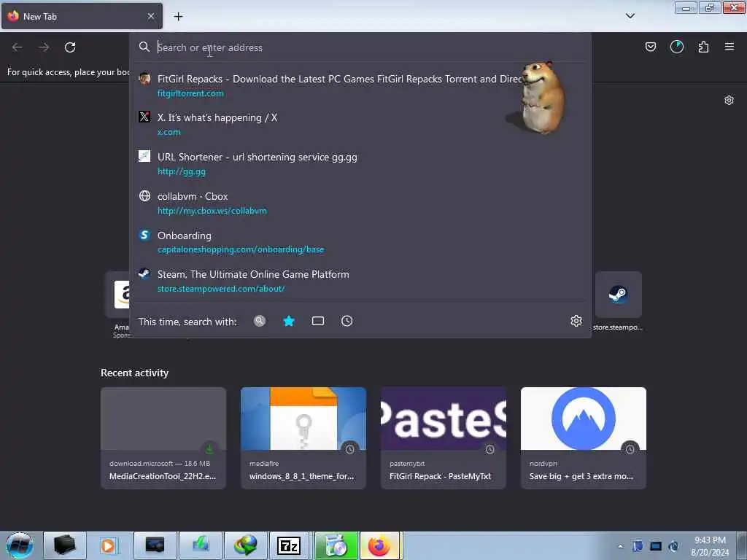Expand the list all tabs chevron
Image resolution: width=747 pixels, height=560 pixels.
tap(630, 16)
